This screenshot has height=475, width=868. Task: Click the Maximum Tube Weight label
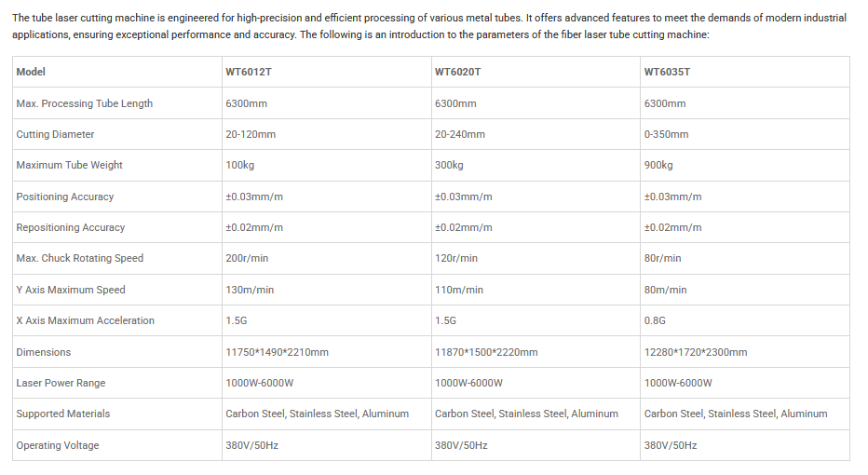click(69, 165)
